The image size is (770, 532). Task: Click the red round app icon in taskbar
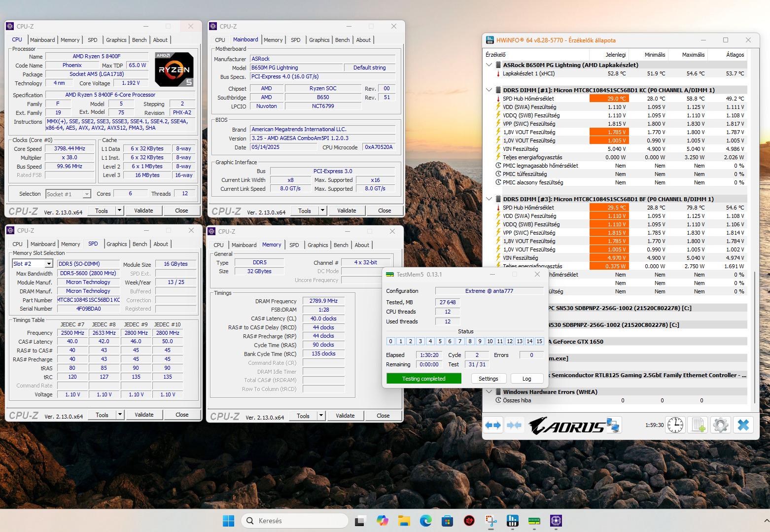tap(469, 521)
